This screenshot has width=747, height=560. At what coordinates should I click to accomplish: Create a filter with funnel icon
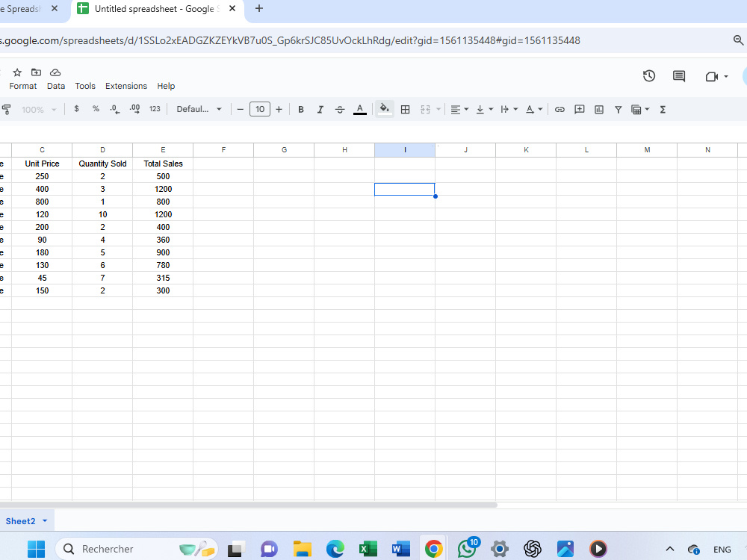(x=618, y=110)
